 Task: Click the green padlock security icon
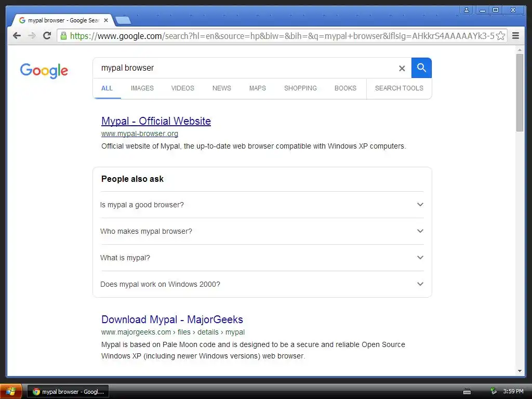(x=63, y=36)
